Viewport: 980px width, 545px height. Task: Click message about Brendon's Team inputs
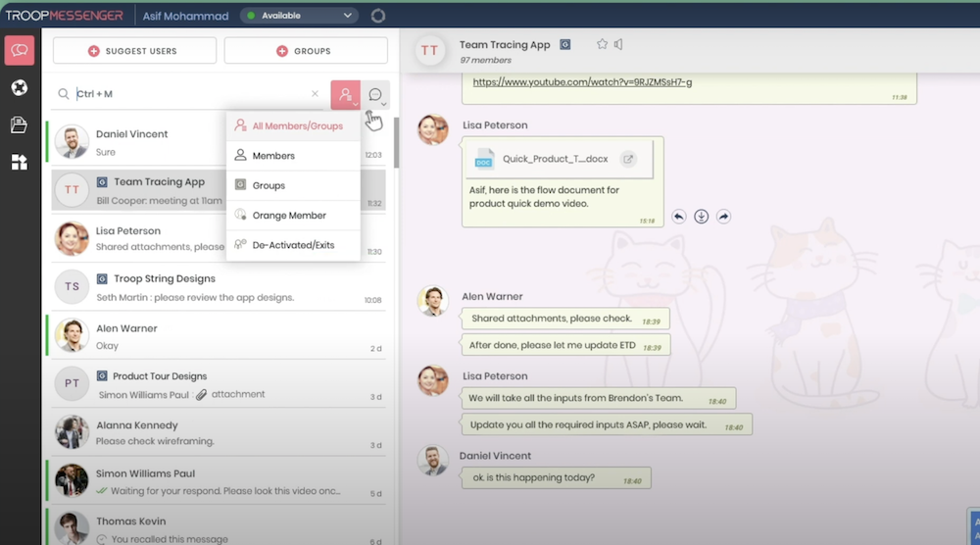[598, 398]
